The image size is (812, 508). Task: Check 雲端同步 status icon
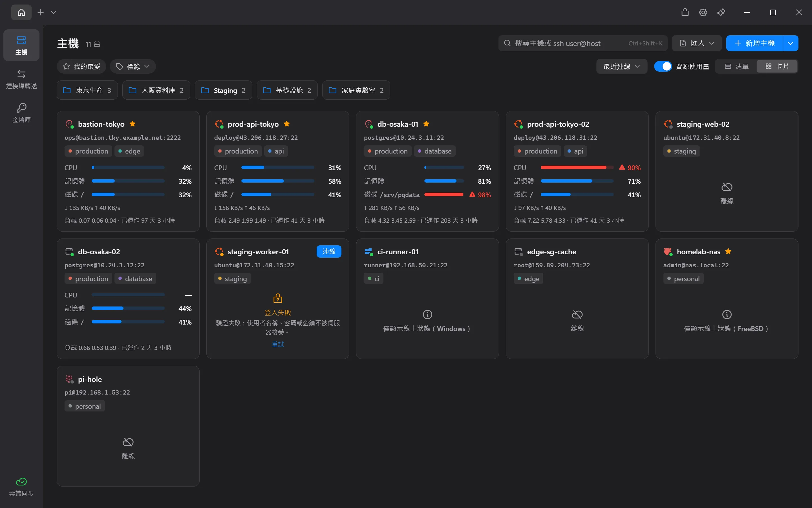[21, 482]
